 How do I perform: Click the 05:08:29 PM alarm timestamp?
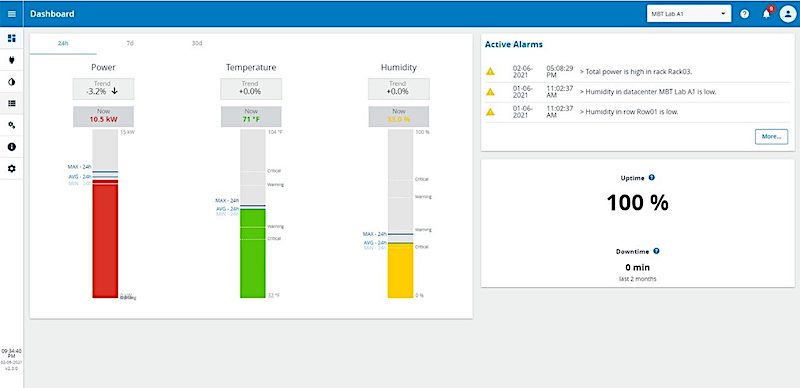(560, 72)
